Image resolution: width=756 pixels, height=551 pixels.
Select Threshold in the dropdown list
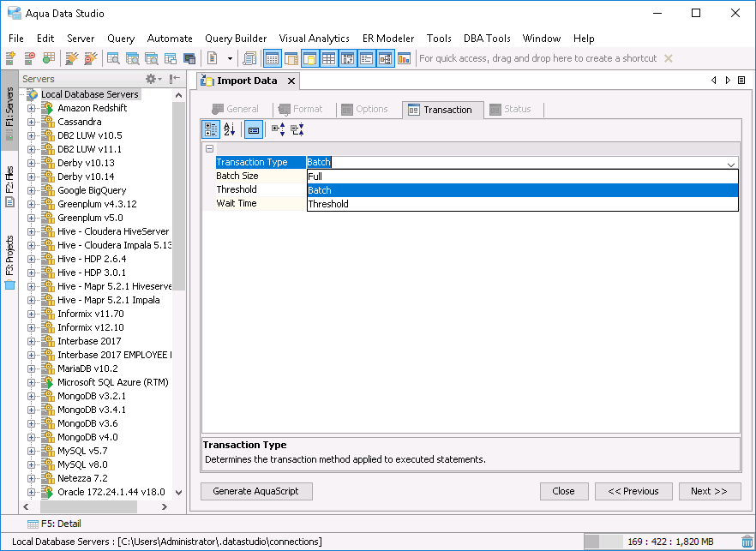(523, 204)
